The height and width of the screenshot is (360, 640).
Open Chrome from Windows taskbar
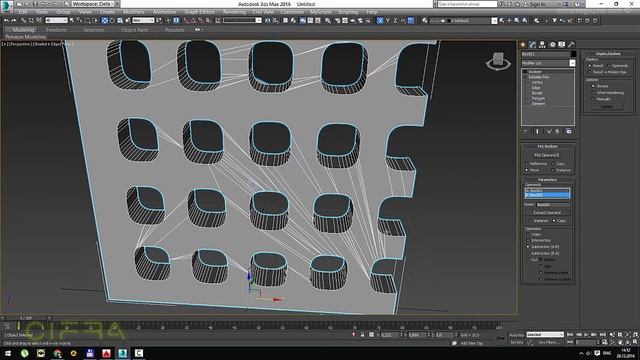tap(57, 353)
